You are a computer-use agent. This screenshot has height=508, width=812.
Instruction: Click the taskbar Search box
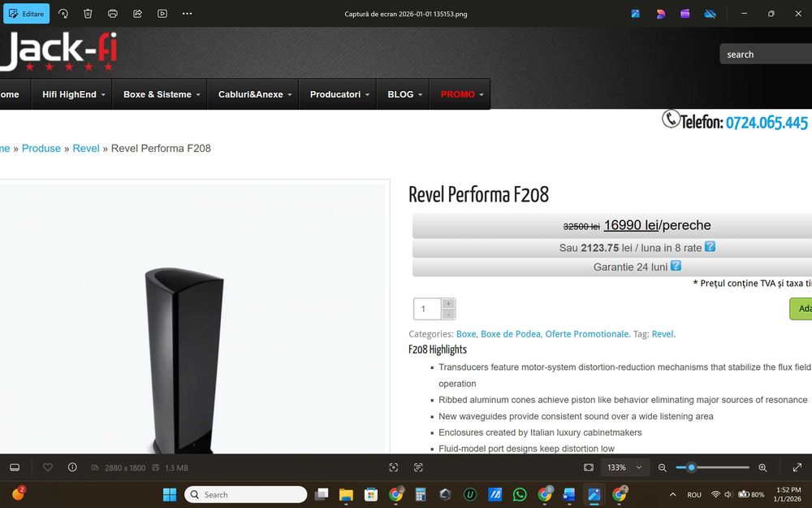click(245, 494)
